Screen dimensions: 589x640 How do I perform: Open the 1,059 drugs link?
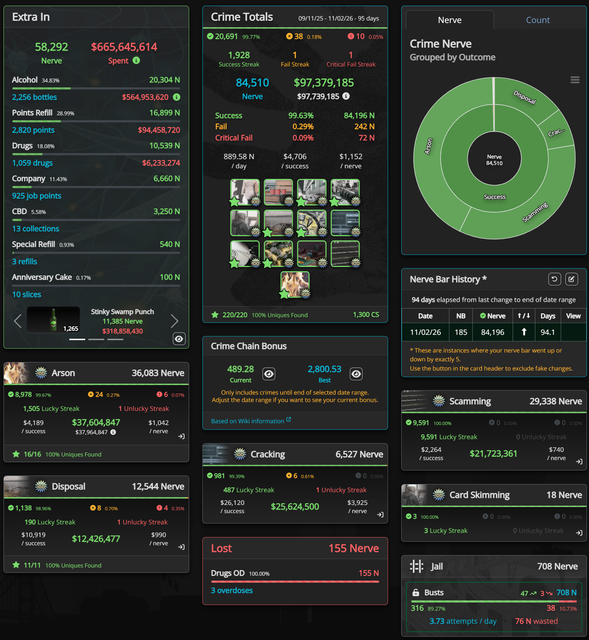[32, 163]
